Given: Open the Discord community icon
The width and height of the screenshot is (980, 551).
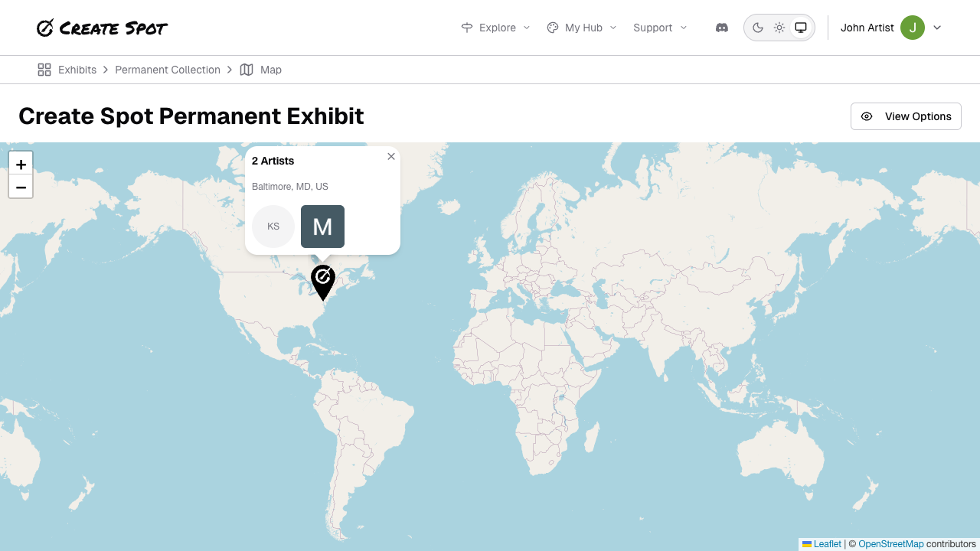Looking at the screenshot, I should tap(722, 28).
